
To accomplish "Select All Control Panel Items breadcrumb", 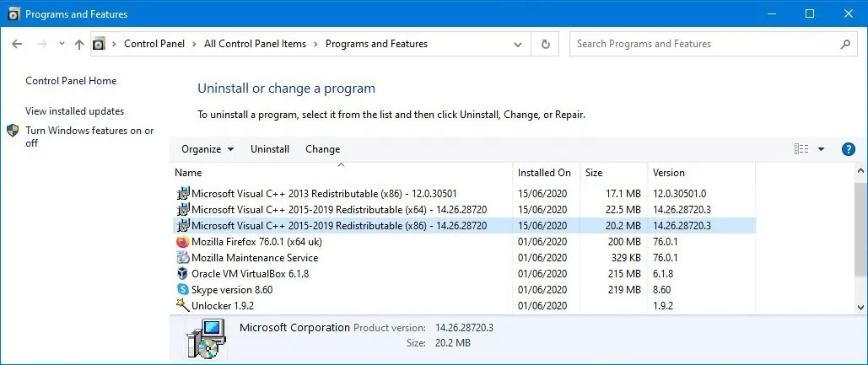I will (256, 44).
